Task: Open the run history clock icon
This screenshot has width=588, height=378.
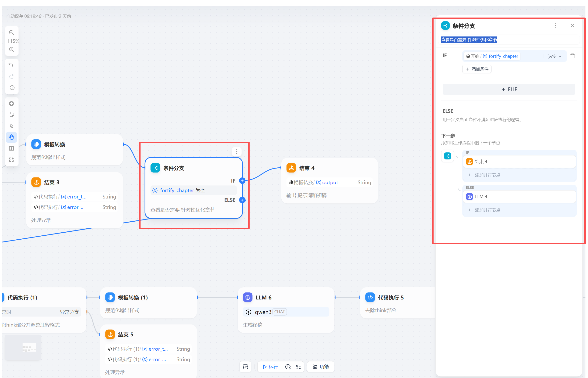Action: tap(288, 367)
